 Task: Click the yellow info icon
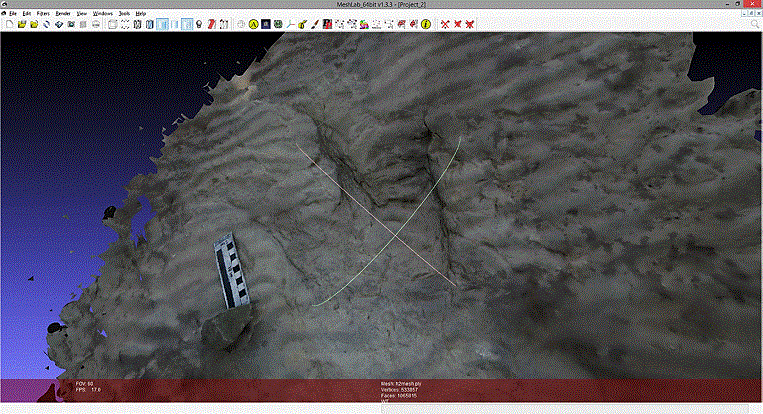(x=425, y=23)
